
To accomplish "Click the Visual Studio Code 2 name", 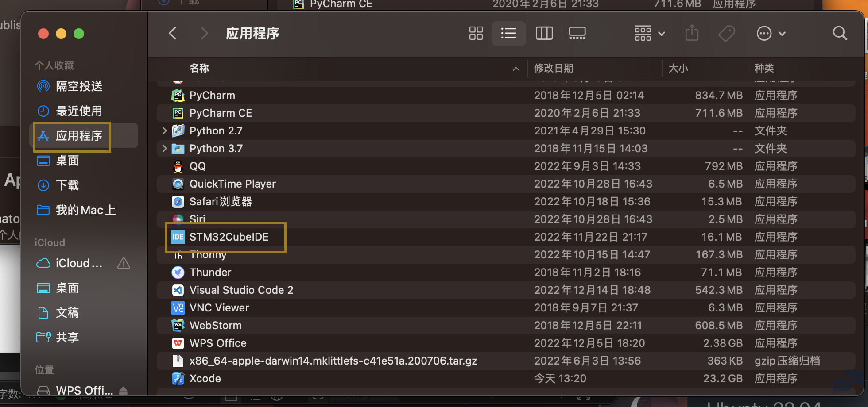I will tap(241, 290).
